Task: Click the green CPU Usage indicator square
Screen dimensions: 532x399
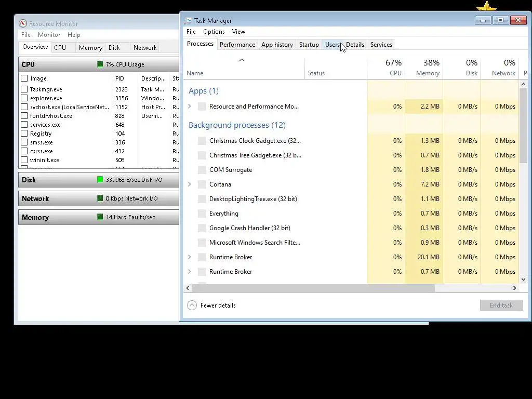Action: (x=100, y=64)
